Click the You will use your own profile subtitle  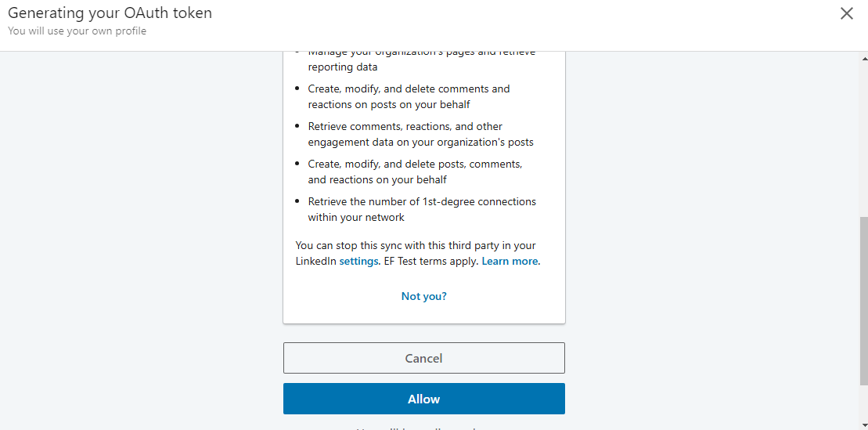77,31
